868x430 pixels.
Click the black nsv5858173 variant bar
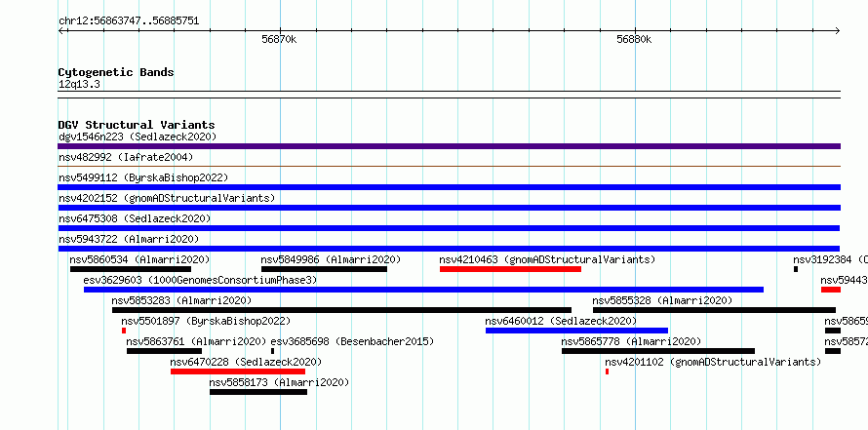click(x=258, y=392)
